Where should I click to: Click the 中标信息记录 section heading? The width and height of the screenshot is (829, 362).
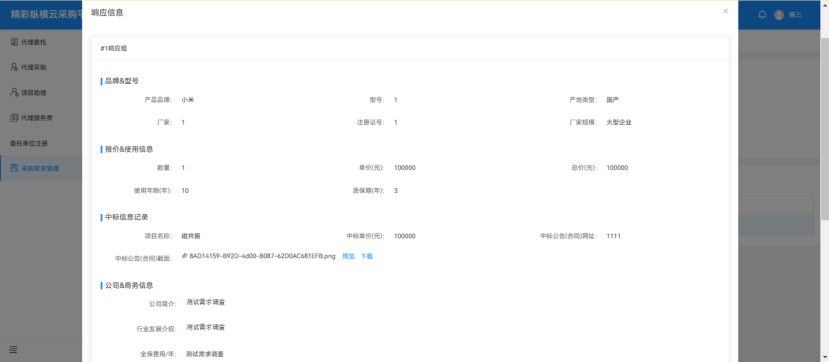point(126,217)
